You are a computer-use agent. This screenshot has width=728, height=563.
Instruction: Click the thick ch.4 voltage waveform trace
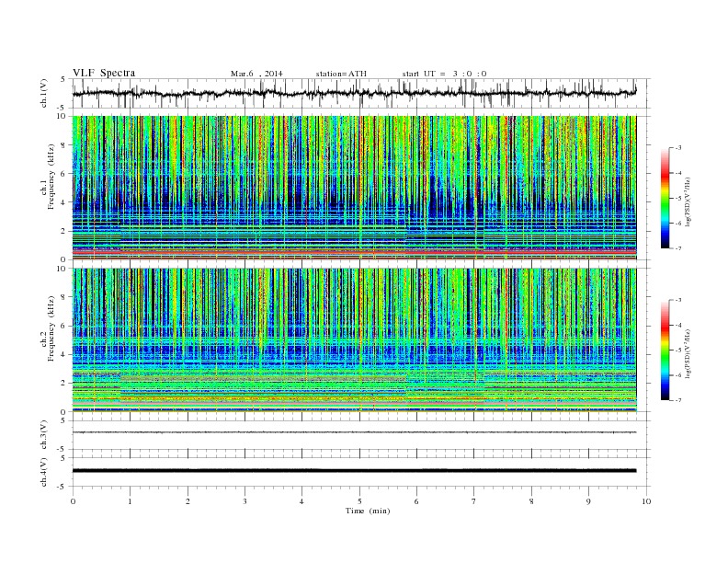coord(354,471)
